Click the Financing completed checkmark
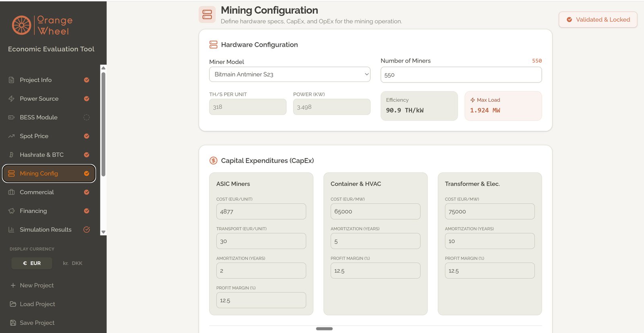Image resolution: width=644 pixels, height=333 pixels. [x=87, y=211]
